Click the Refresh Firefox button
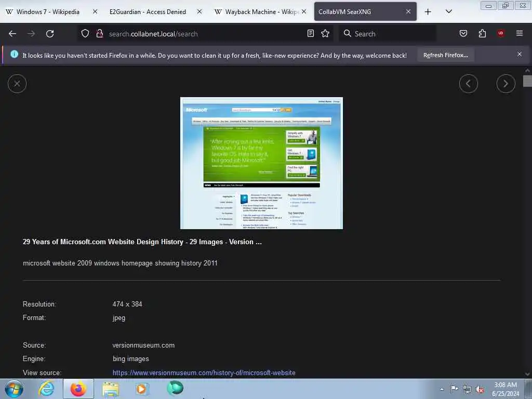 click(x=445, y=55)
